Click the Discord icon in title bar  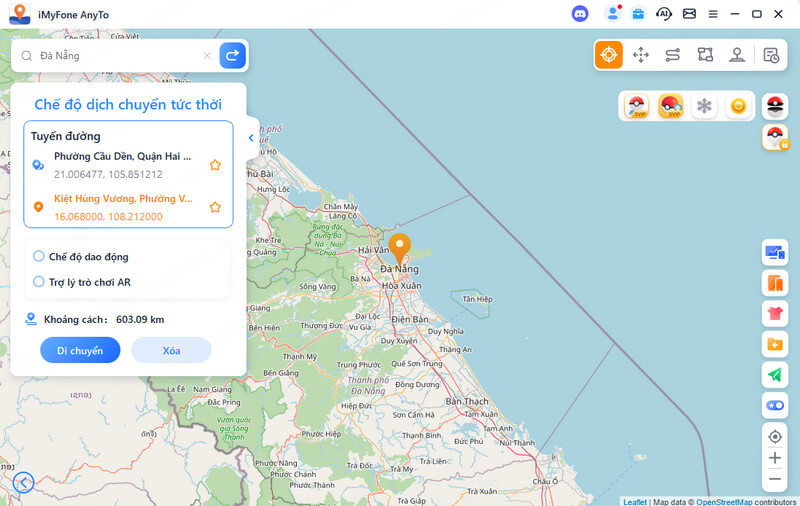(x=580, y=14)
